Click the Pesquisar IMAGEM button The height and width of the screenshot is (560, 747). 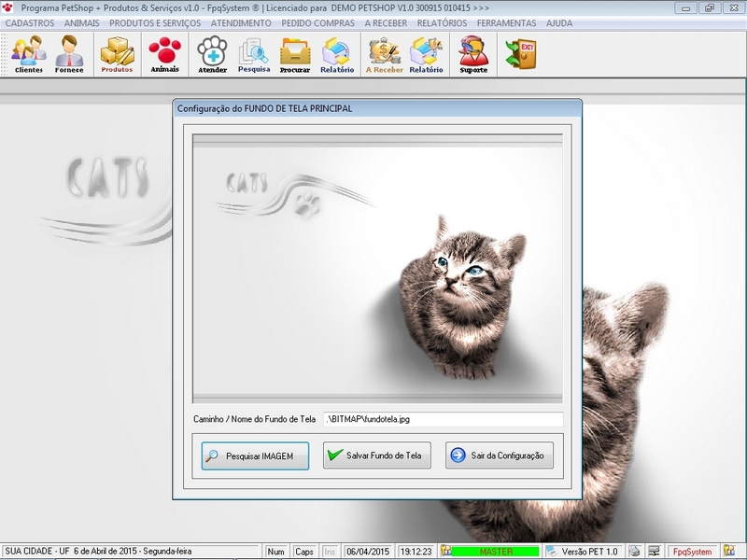click(255, 455)
